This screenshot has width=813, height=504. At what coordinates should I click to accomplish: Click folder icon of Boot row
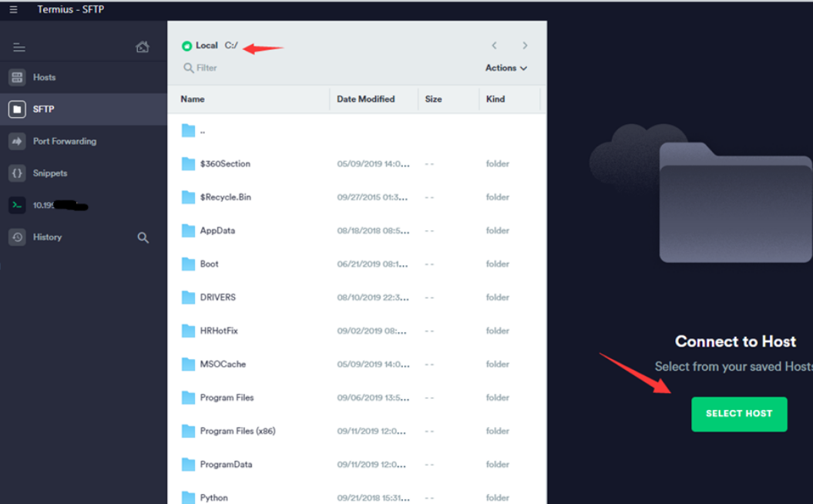(x=188, y=264)
